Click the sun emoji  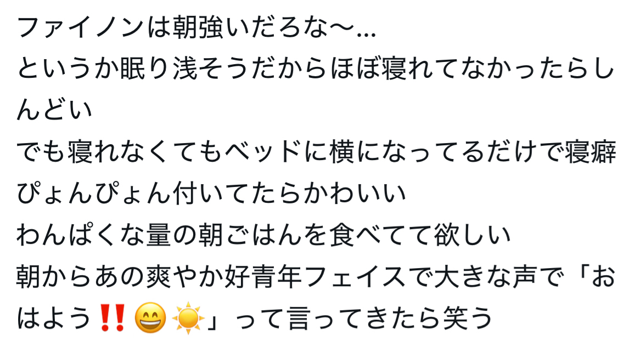pyautogui.click(x=188, y=318)
